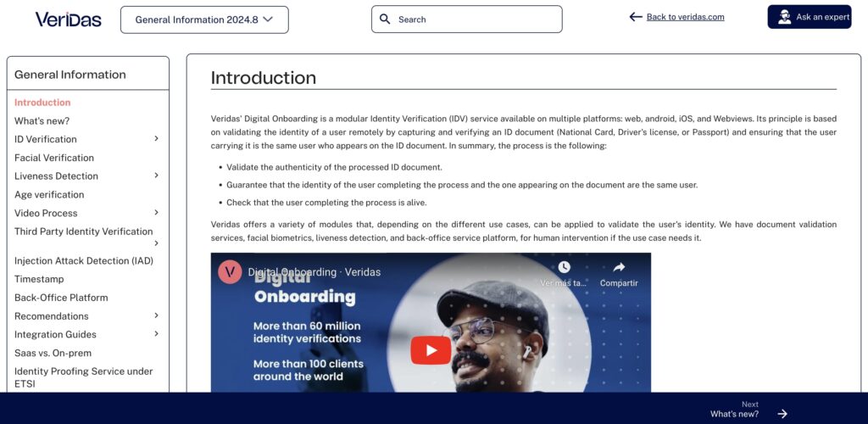Click the expert headset avatar icon
Viewport: 868px width, 424px height.
(784, 17)
